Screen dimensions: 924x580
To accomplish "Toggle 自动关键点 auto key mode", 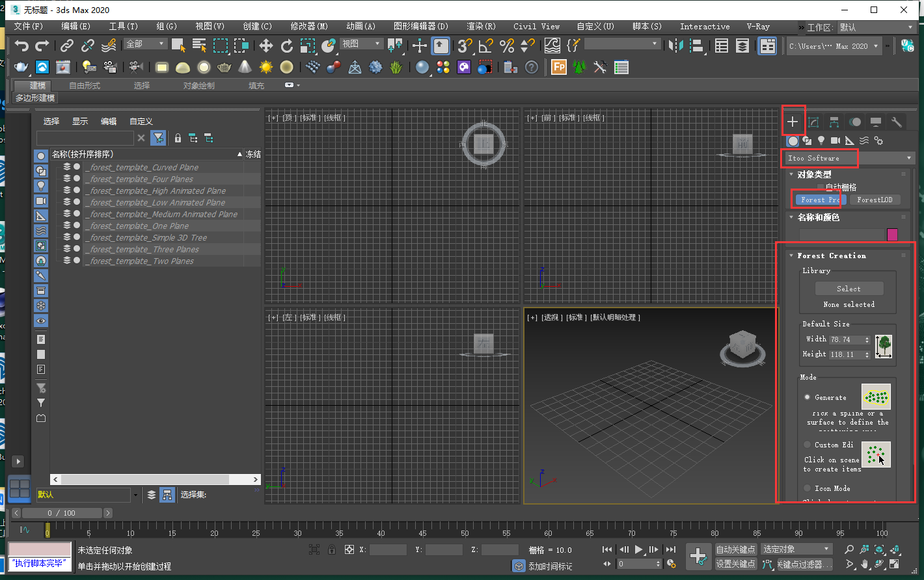I will pyautogui.click(x=735, y=549).
